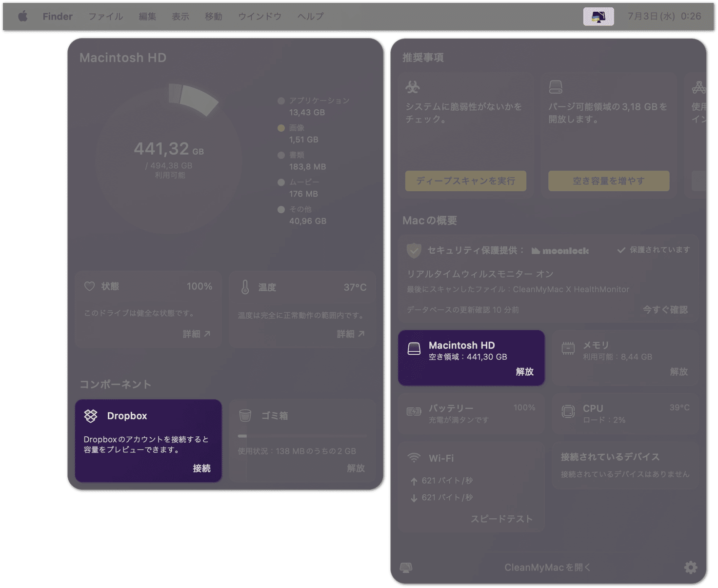This screenshot has width=718, height=588.
Task: Open settings gear in CleanMyMac panel
Action: pyautogui.click(x=691, y=567)
